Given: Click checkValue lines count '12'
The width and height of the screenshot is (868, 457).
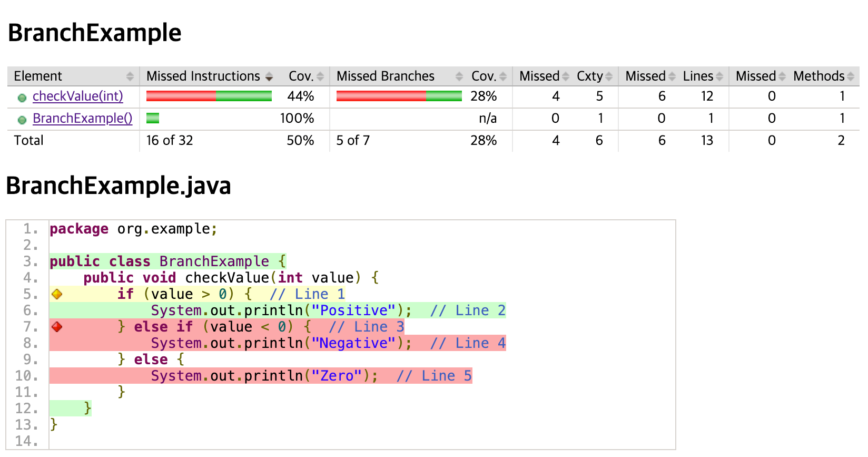Looking at the screenshot, I should click(707, 96).
